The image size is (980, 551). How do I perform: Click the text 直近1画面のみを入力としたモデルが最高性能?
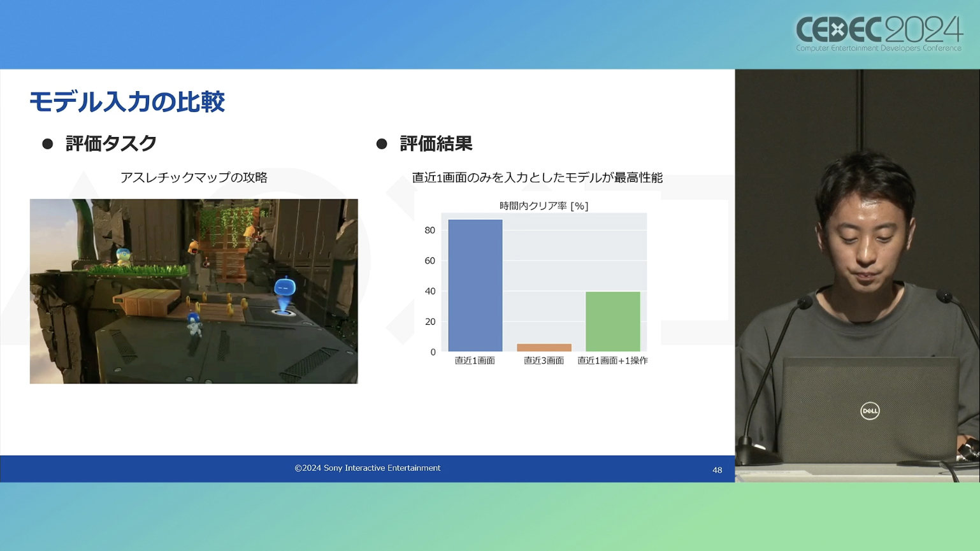(x=537, y=178)
